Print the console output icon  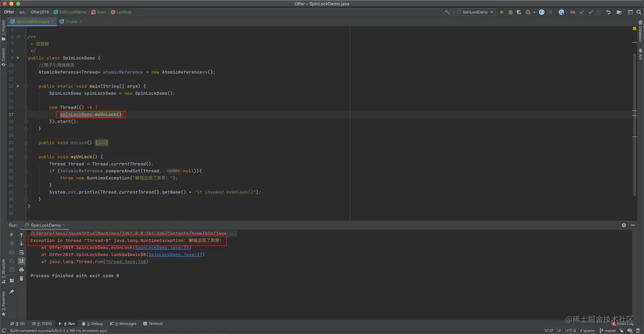pos(21,270)
